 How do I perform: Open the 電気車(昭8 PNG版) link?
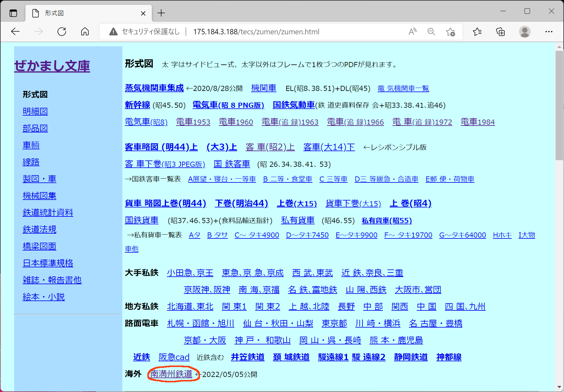(228, 105)
